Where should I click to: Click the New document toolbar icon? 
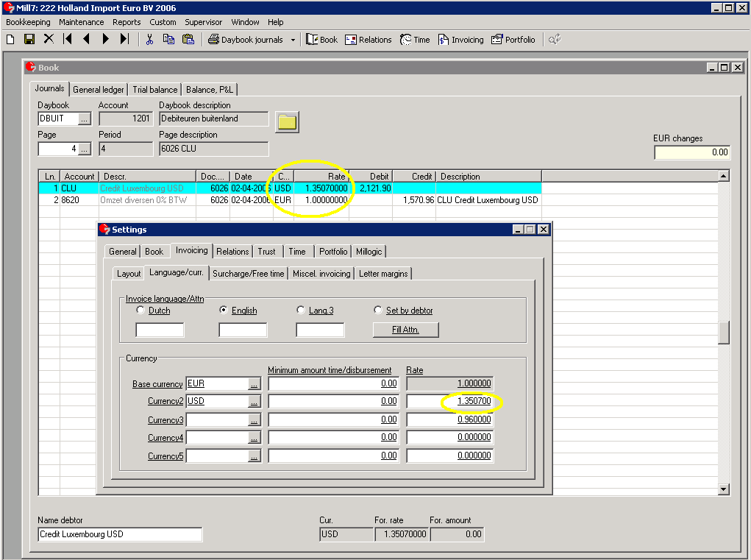10,39
